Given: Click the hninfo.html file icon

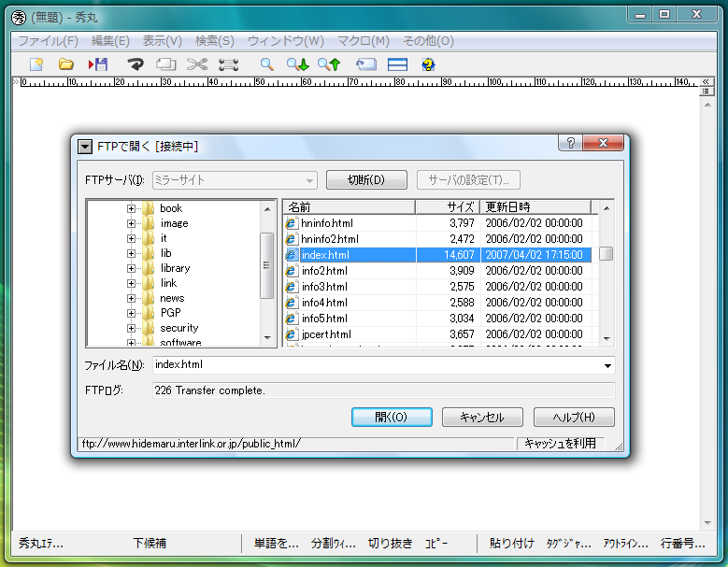Looking at the screenshot, I should [291, 223].
